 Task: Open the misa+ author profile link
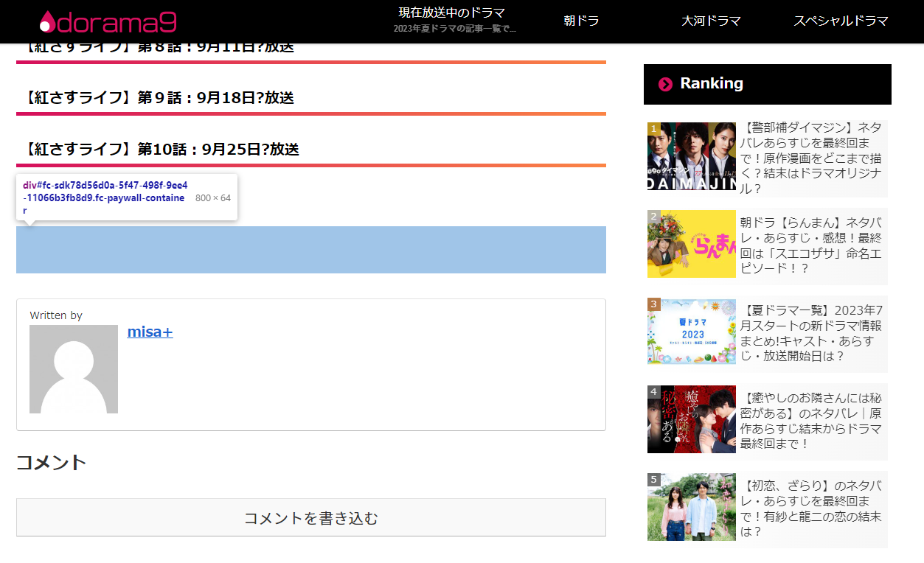tap(150, 332)
